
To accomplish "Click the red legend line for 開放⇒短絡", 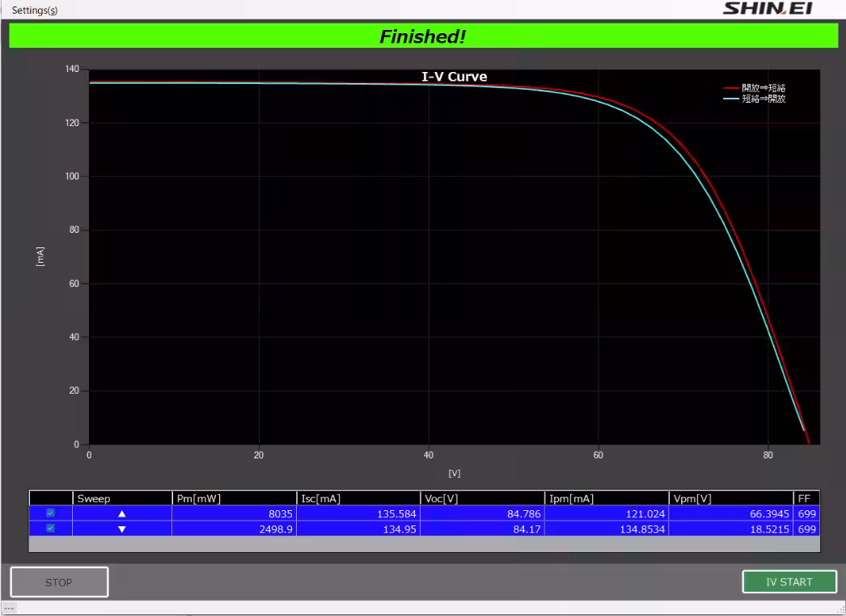I will point(730,88).
